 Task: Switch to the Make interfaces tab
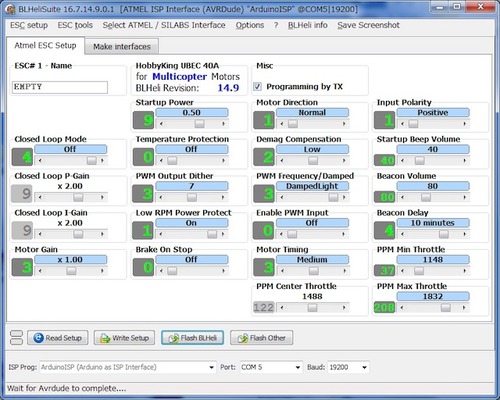coord(122,47)
